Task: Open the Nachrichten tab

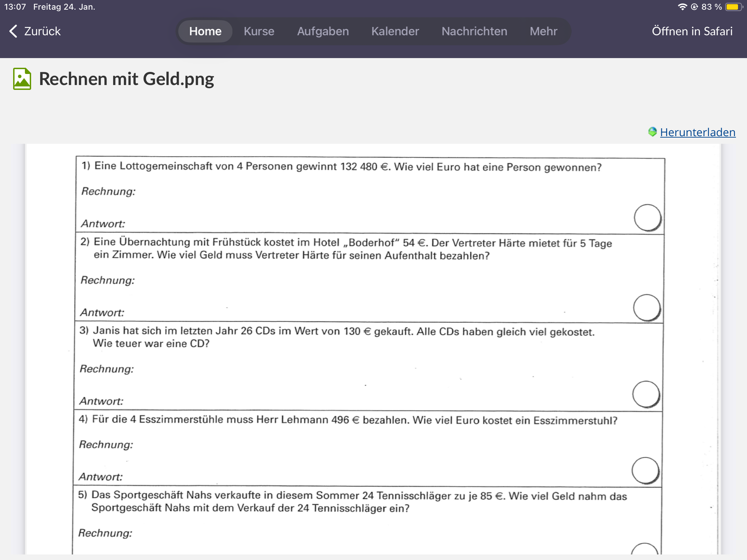Action: [474, 31]
